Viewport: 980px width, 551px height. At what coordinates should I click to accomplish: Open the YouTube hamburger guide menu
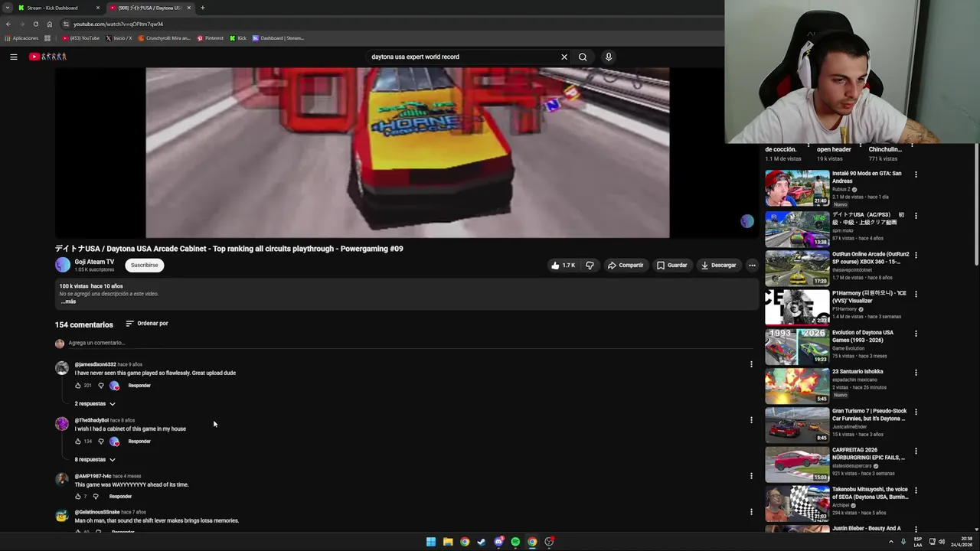point(14,57)
